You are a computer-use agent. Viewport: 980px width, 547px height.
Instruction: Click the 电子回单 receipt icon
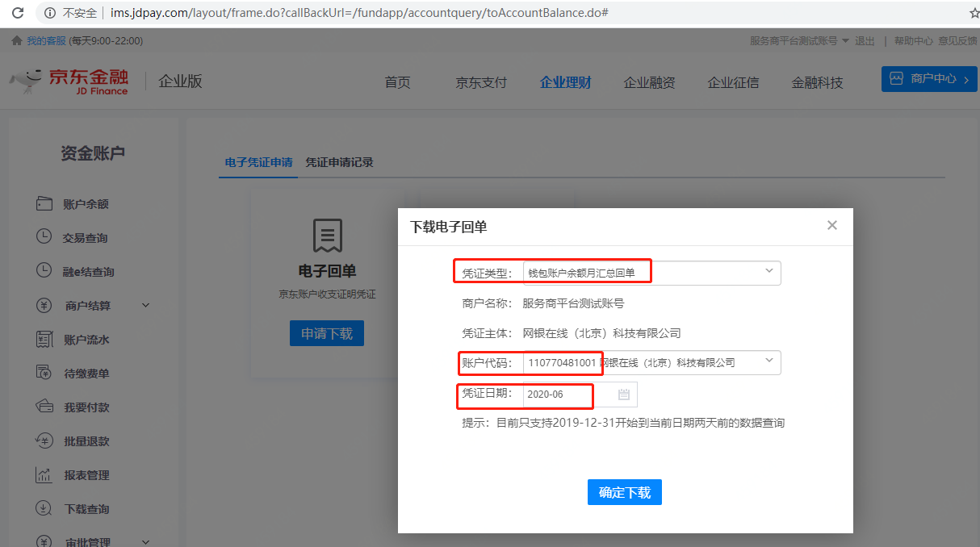(x=327, y=235)
